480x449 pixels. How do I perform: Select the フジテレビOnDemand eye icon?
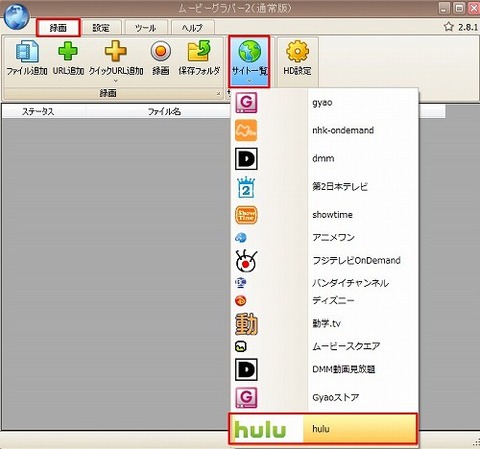pos(246,260)
